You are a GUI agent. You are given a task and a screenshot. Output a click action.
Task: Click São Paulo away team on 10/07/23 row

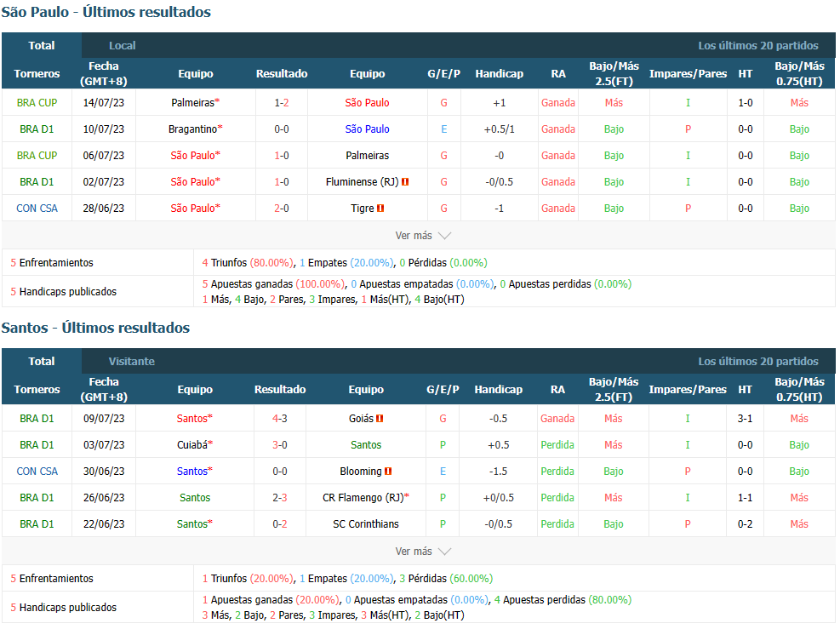[367, 129]
